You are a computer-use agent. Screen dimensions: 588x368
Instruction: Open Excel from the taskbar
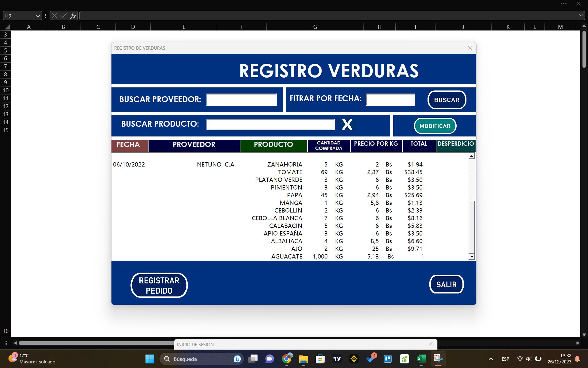pos(421,359)
